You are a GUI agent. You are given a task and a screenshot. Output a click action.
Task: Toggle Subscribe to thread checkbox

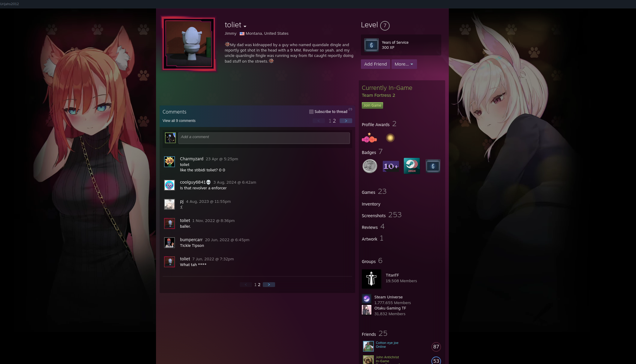(x=311, y=112)
